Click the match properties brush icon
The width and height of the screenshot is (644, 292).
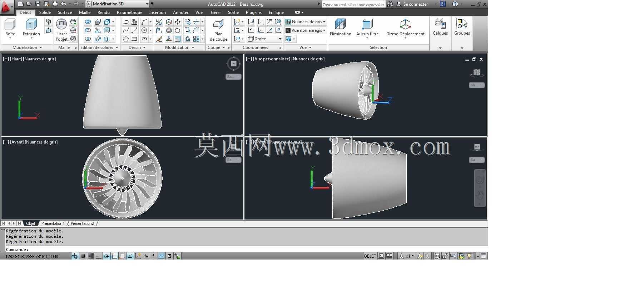(159, 39)
